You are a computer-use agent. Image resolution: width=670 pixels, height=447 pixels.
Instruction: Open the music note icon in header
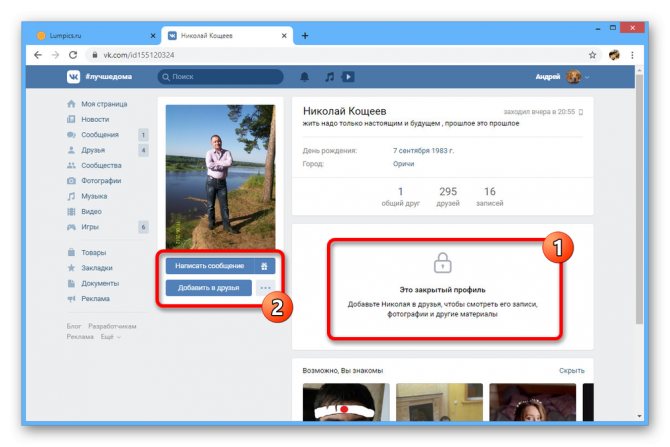pyautogui.click(x=329, y=77)
